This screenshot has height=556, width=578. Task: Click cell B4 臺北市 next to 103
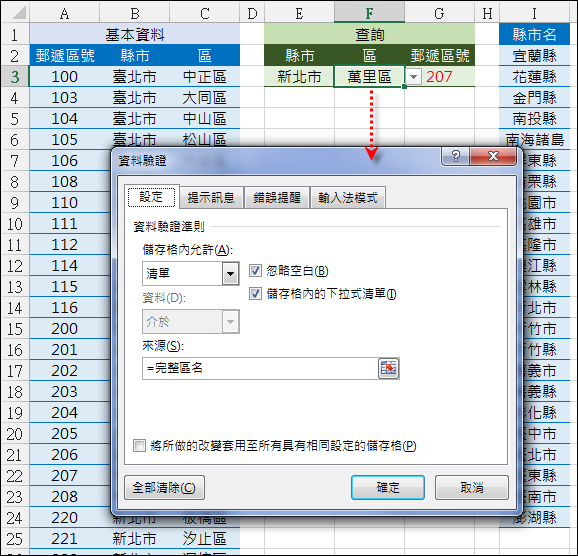click(135, 98)
